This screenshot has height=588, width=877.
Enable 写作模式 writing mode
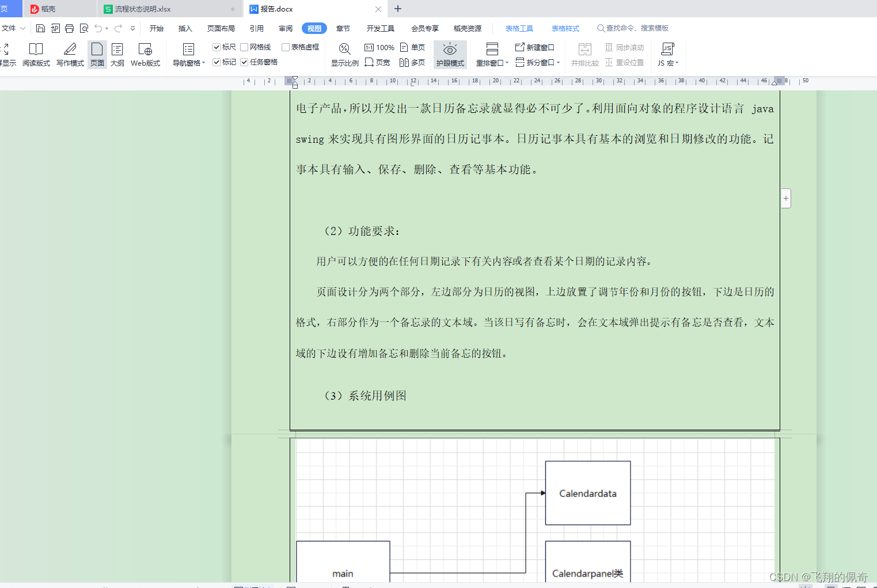pos(70,55)
